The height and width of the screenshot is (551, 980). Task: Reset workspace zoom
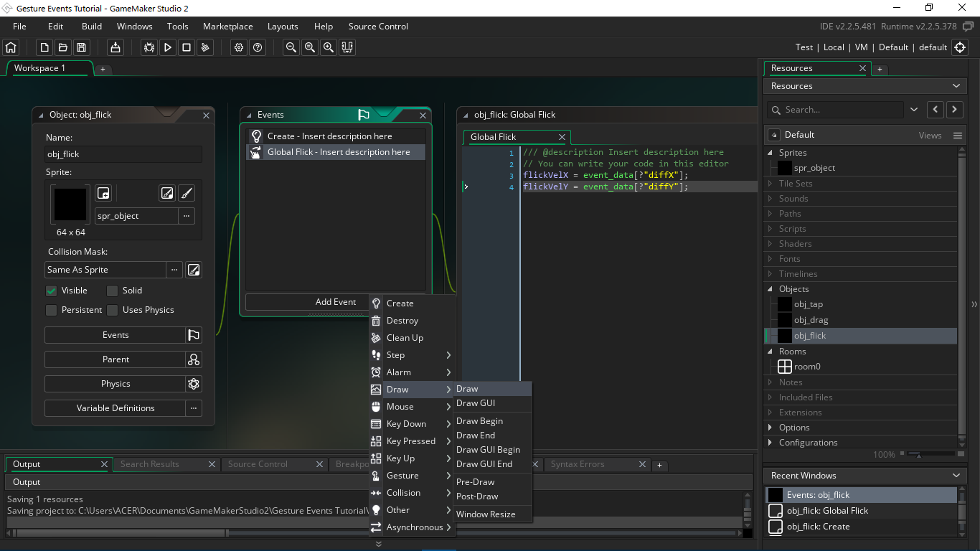(310, 47)
